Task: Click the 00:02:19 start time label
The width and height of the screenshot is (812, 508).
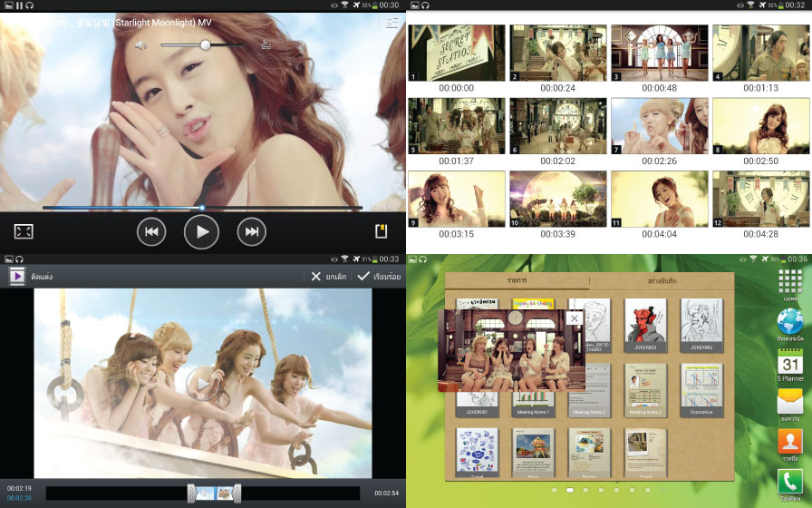Action: point(19,488)
